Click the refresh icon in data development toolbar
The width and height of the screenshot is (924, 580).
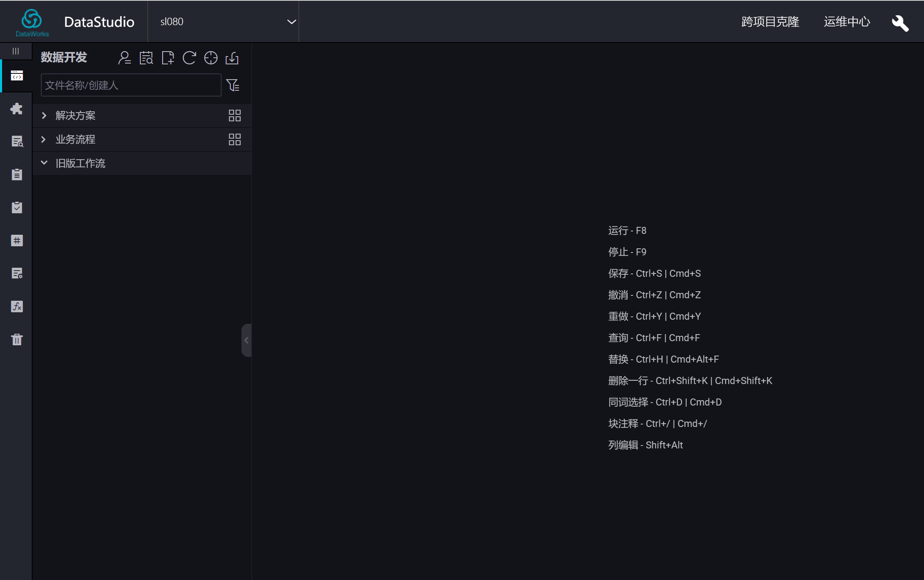pyautogui.click(x=189, y=58)
